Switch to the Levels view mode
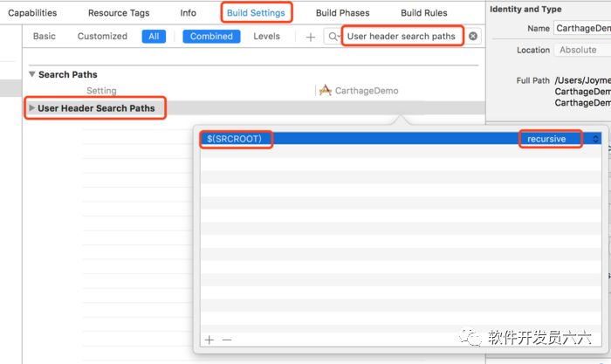Viewport: 611px width, 364px height. pyautogui.click(x=266, y=37)
